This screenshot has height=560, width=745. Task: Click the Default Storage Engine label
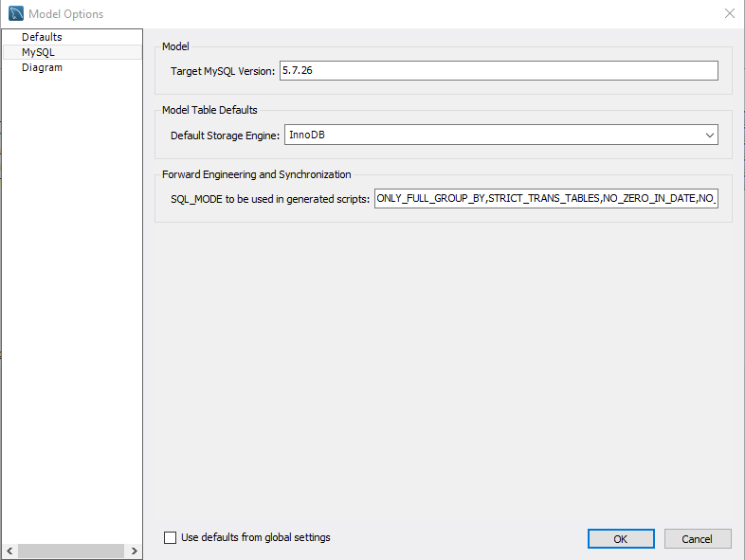click(x=226, y=135)
